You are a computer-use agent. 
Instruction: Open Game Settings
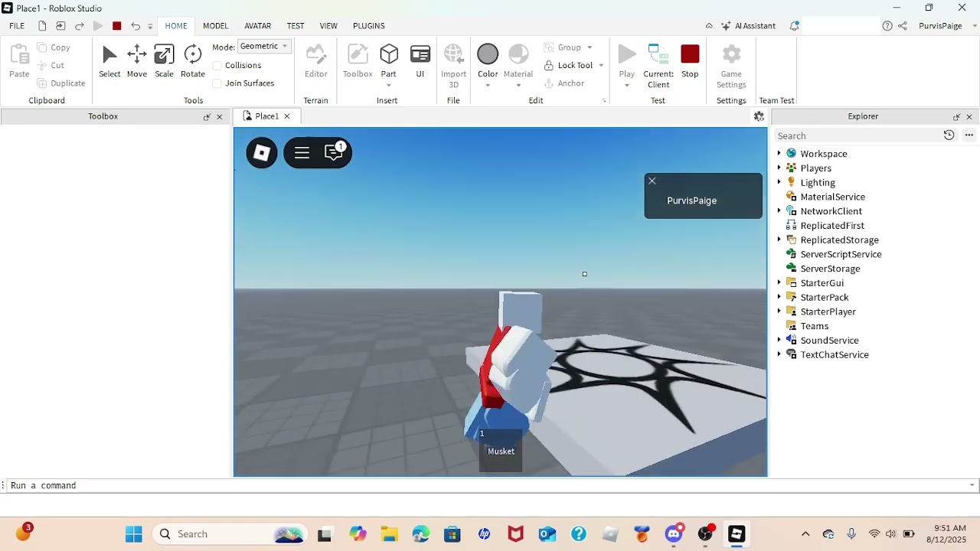coord(731,66)
